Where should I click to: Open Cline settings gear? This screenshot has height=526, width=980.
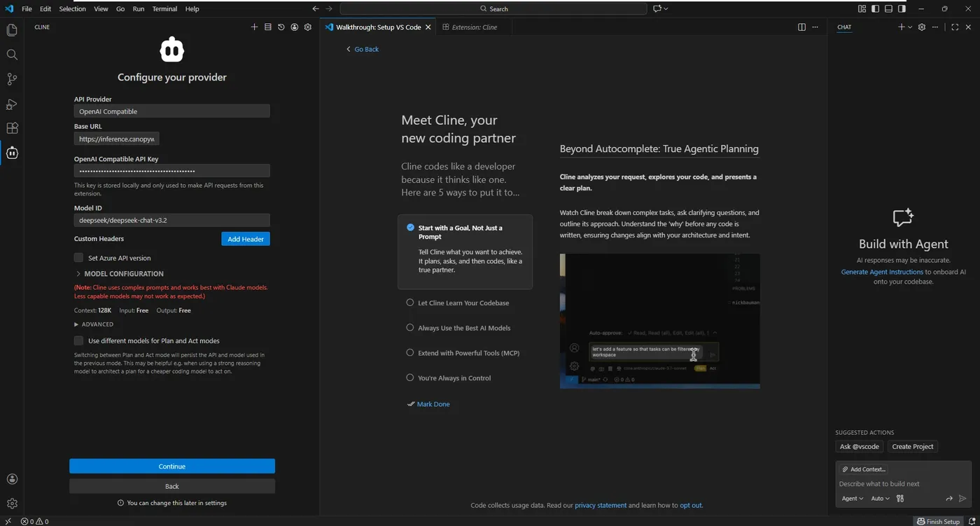(x=307, y=27)
